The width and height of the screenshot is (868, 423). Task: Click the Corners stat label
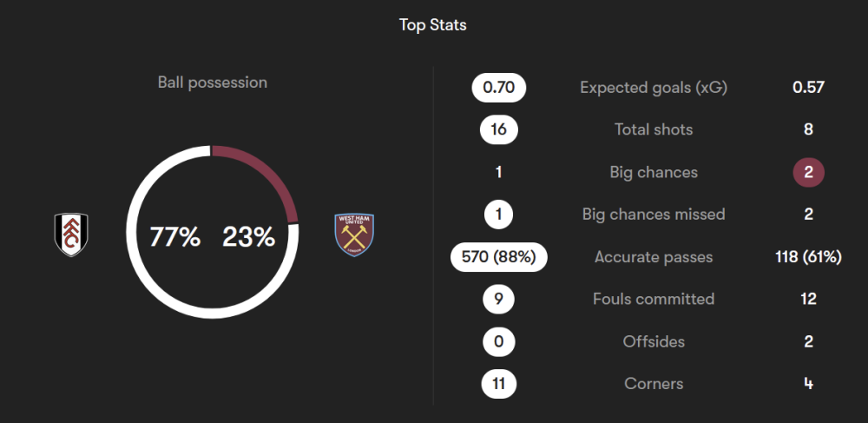click(x=654, y=383)
